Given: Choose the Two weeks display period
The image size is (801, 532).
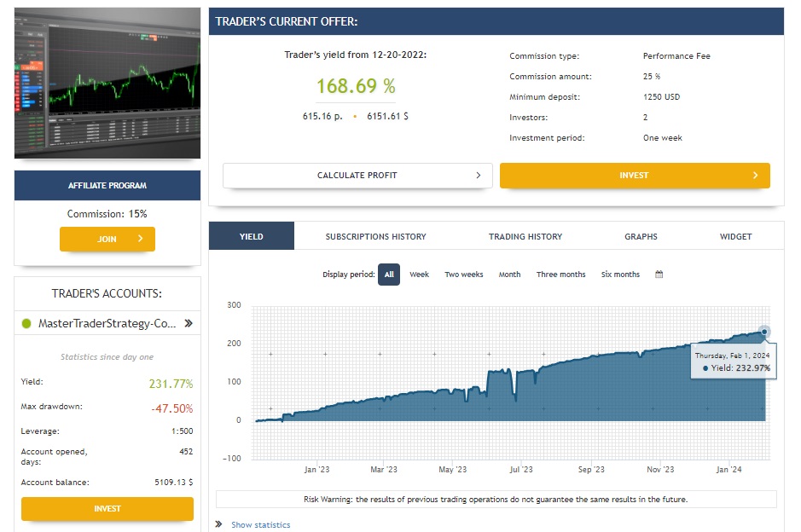Looking at the screenshot, I should coord(463,275).
